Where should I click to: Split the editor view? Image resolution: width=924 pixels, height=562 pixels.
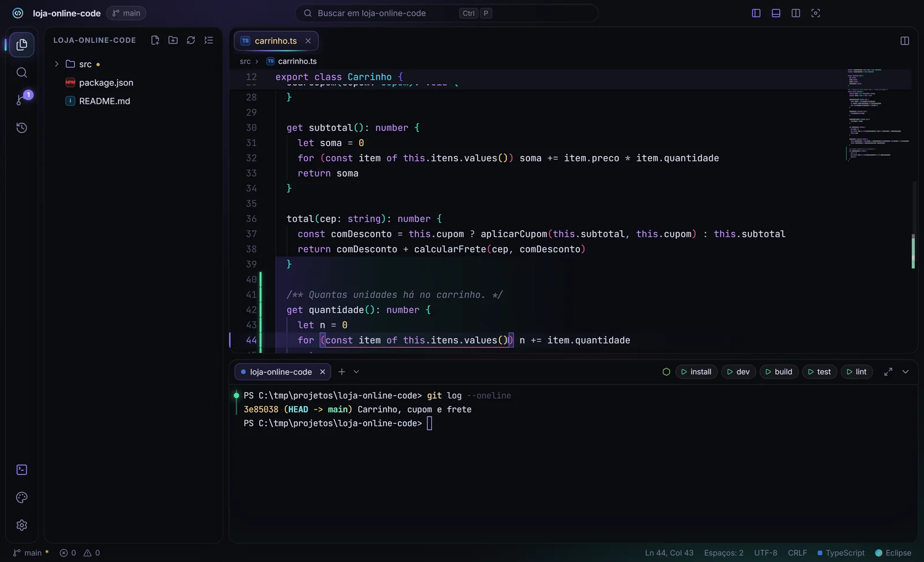904,40
